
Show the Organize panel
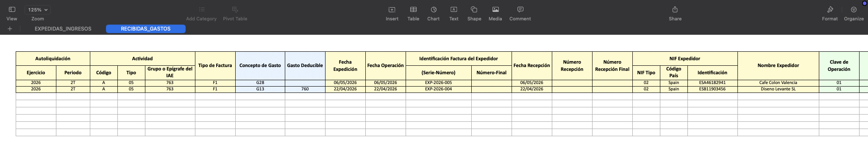[854, 9]
